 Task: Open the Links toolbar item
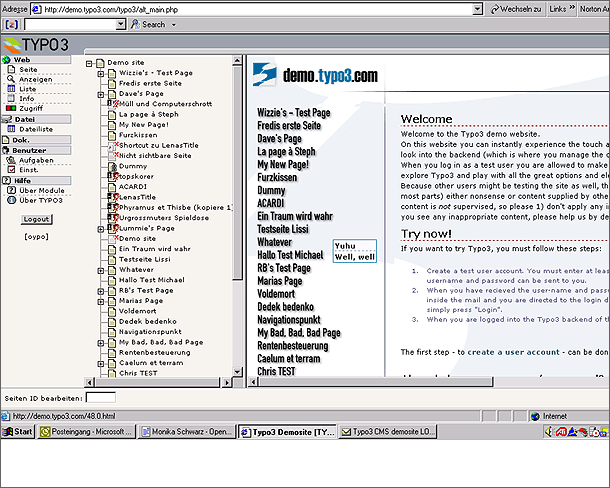tap(562, 9)
